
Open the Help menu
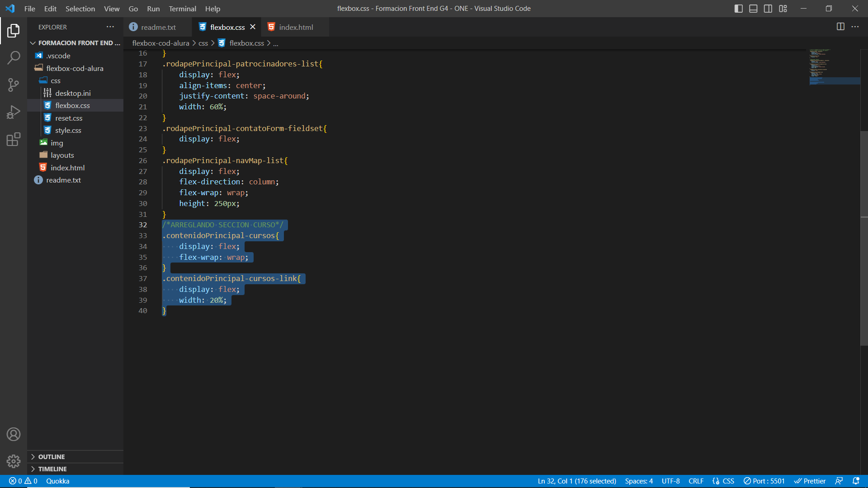point(212,9)
